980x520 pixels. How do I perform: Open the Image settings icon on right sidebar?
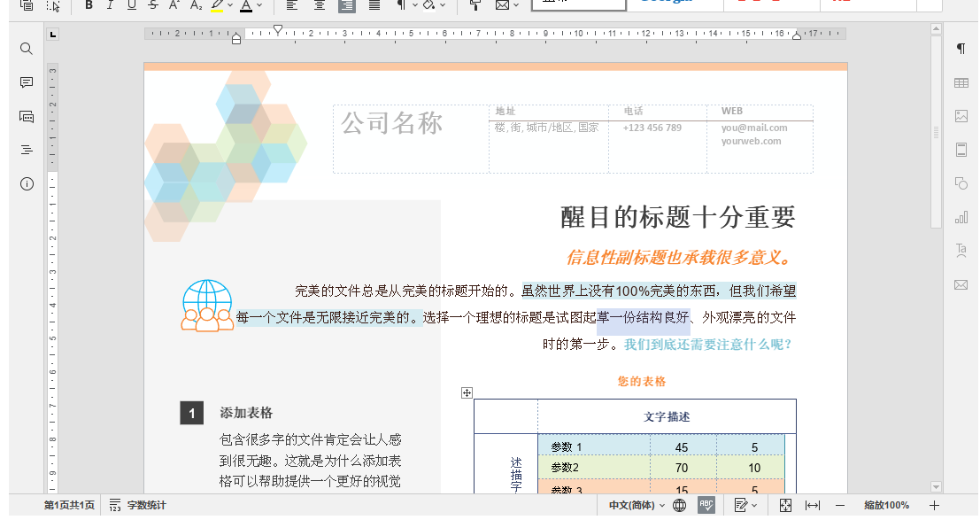click(961, 115)
